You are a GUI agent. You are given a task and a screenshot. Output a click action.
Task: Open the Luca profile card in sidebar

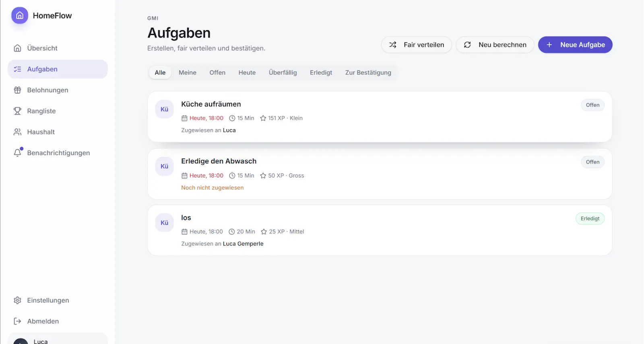[58, 339]
